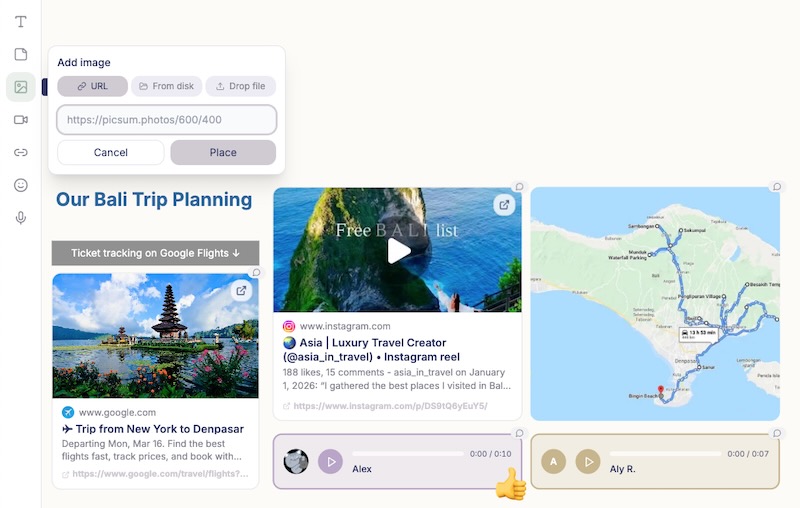Viewport: 800px width, 508px height.
Task: Open Google Flights card external link
Action: 241,291
